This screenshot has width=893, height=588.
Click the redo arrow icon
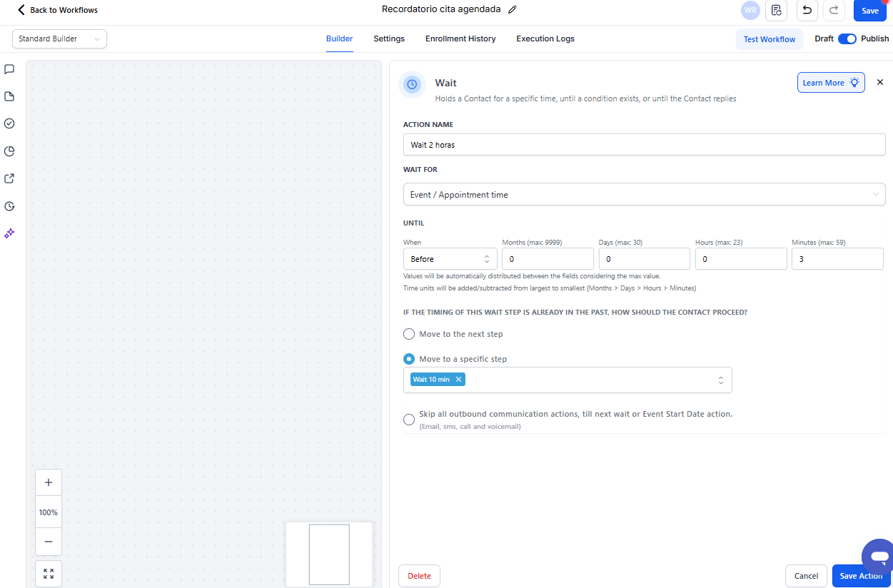(x=834, y=11)
